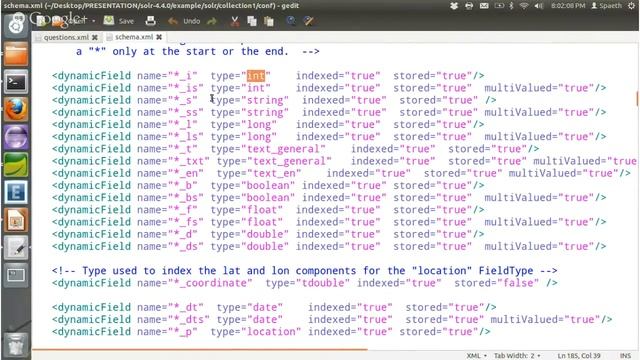This screenshot has width=640, height=360.
Task: Click the 6:02:08 PM clock
Action: pyautogui.click(x=568, y=6)
